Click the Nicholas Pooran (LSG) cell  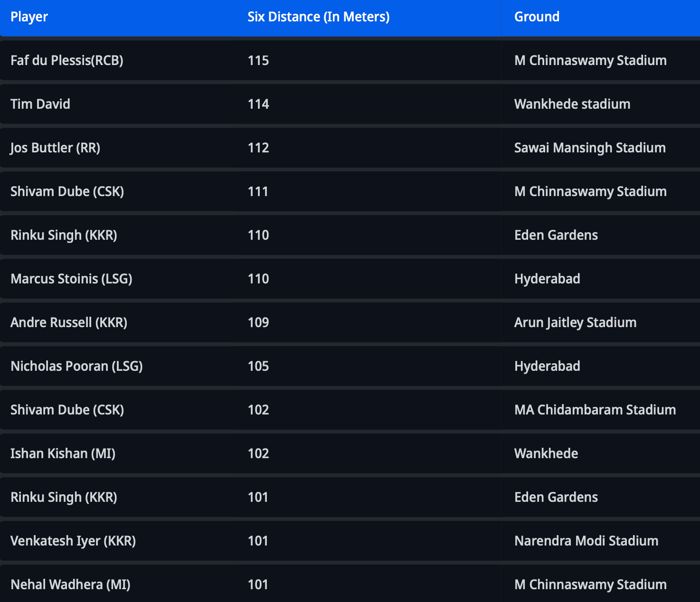(76, 367)
